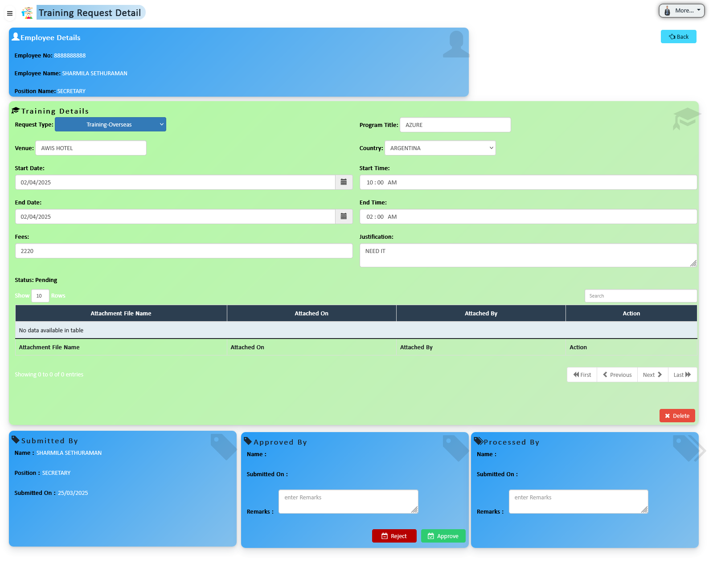Image resolution: width=713 pixels, height=588 pixels.
Task: Click the app logo icon beside the title
Action: [x=27, y=13]
